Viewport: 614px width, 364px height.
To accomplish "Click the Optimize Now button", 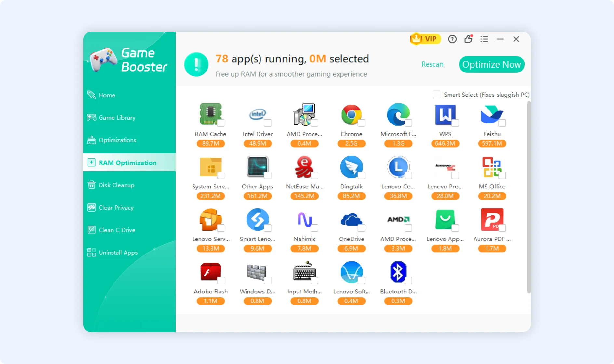I will point(491,64).
